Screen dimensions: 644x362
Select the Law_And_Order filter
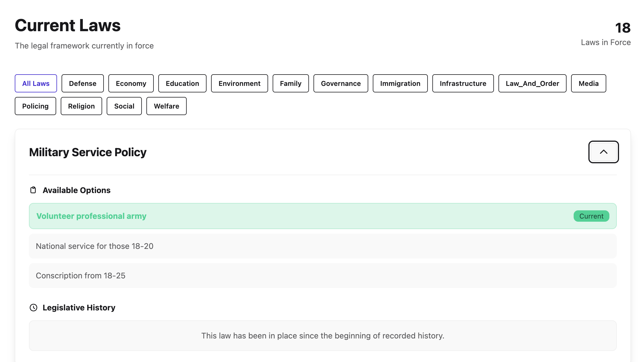tap(532, 83)
